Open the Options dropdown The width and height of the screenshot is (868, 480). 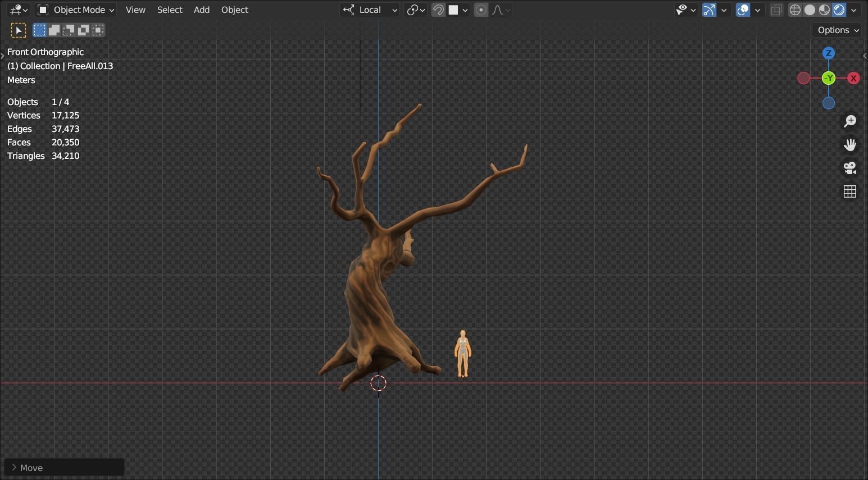838,30
